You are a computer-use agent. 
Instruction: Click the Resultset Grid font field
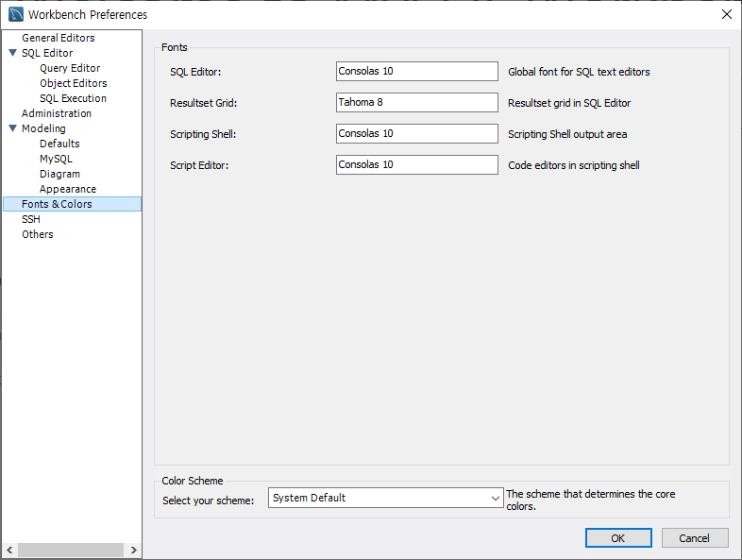click(417, 102)
